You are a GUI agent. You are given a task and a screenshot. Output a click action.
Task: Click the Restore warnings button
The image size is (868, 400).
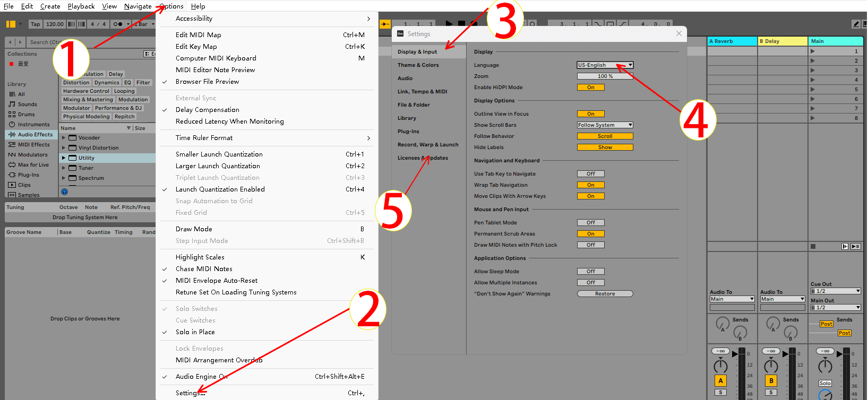pyautogui.click(x=605, y=294)
